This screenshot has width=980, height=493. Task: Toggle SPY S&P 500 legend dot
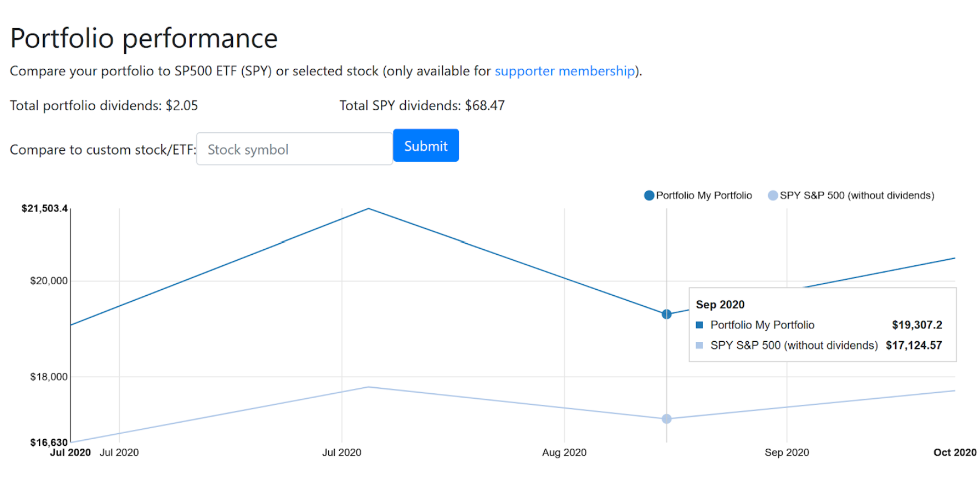773,196
